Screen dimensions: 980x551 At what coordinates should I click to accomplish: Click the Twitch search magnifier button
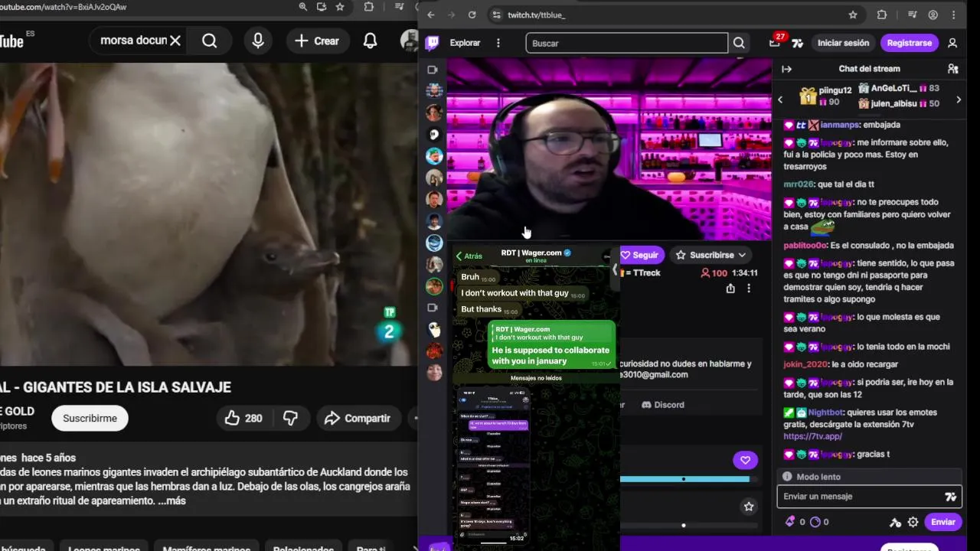(739, 43)
